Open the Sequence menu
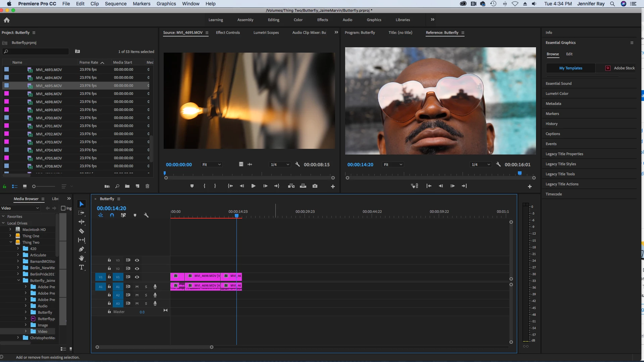 (x=115, y=4)
